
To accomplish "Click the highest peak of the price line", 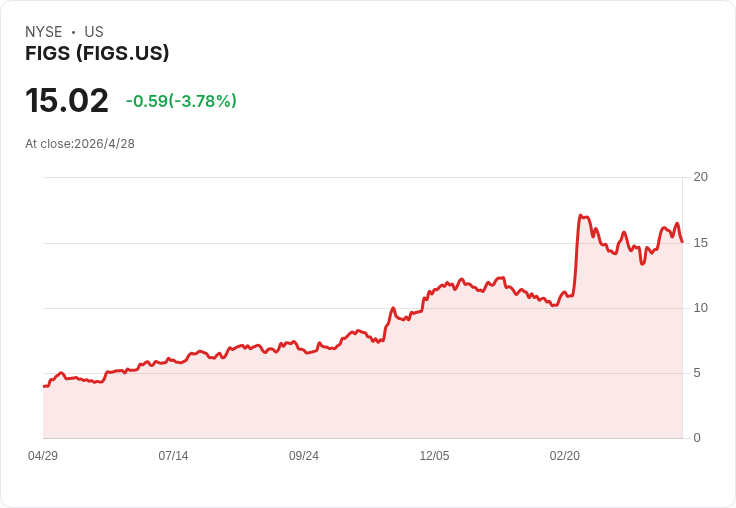I will click(581, 215).
